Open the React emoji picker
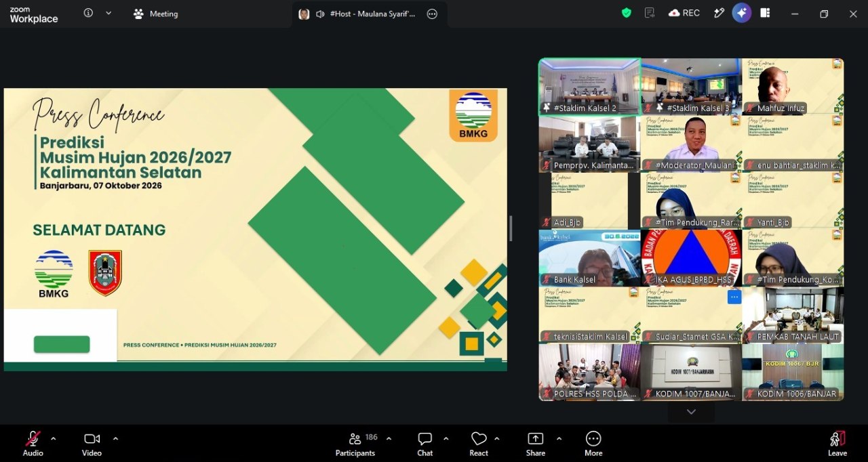The image size is (868, 462). (479, 444)
